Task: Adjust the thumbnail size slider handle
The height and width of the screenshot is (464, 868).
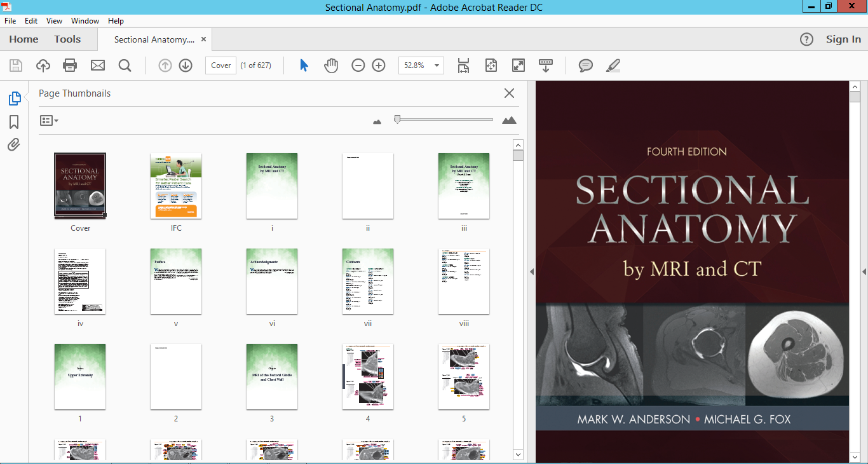Action: pos(397,119)
